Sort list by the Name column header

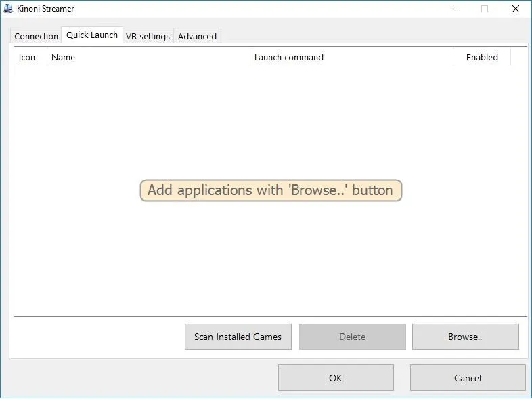(148, 57)
